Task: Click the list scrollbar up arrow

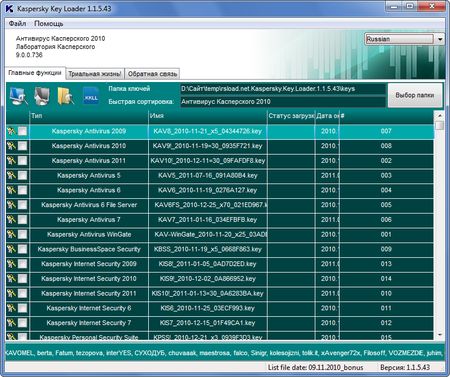Action: (440, 115)
